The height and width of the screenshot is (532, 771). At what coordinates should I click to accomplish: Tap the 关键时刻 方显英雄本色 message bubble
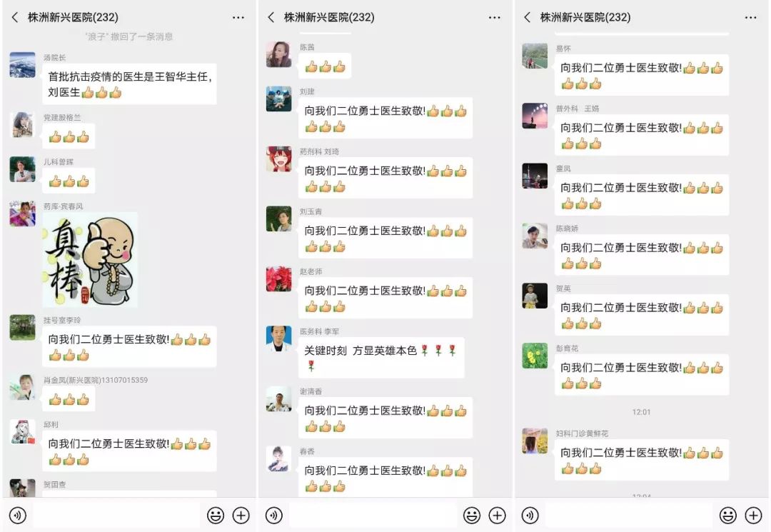(x=381, y=358)
